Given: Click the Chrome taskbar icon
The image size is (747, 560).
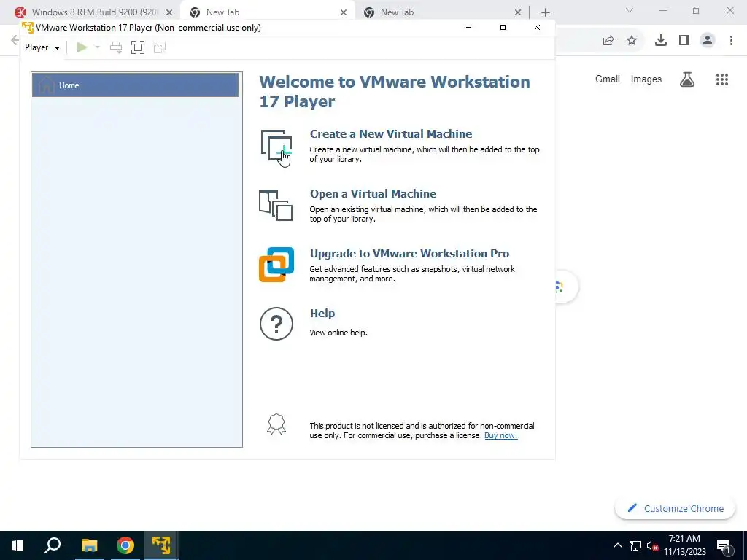Looking at the screenshot, I should coord(125,545).
